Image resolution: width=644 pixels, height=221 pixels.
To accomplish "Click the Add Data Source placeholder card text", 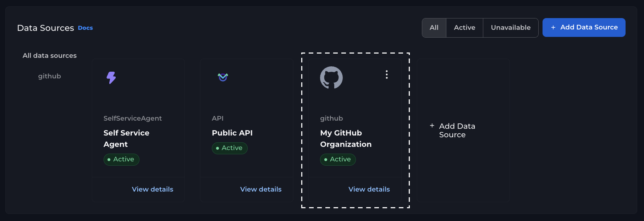I will [457, 131].
